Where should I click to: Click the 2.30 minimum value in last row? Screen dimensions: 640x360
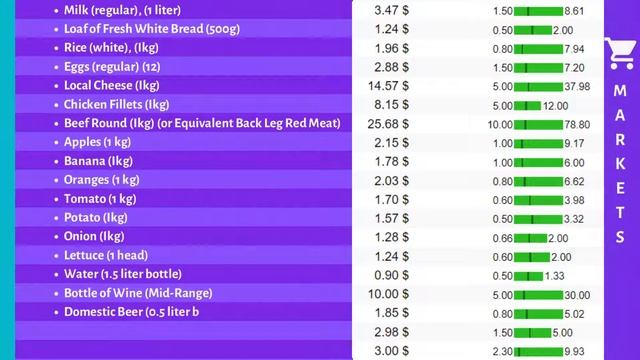502,351
